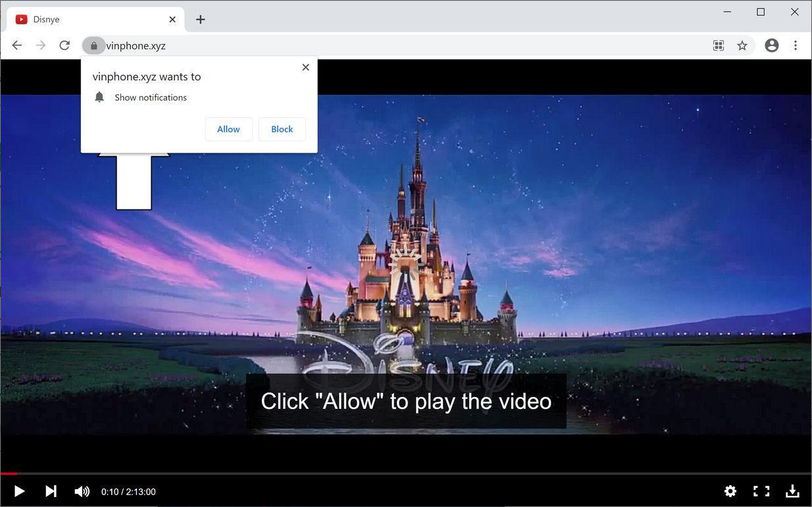
Task: Seek along the video progress bar
Action: (x=406, y=473)
